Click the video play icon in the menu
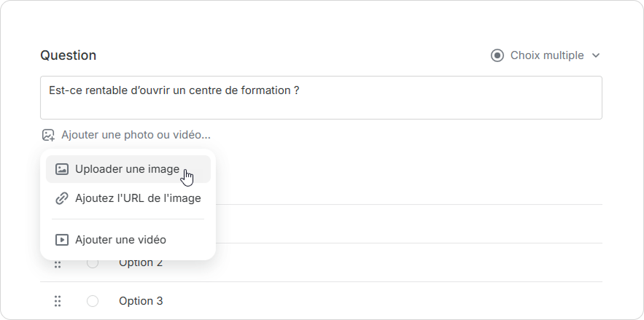Screen dimensions: 644x320 point(62,239)
